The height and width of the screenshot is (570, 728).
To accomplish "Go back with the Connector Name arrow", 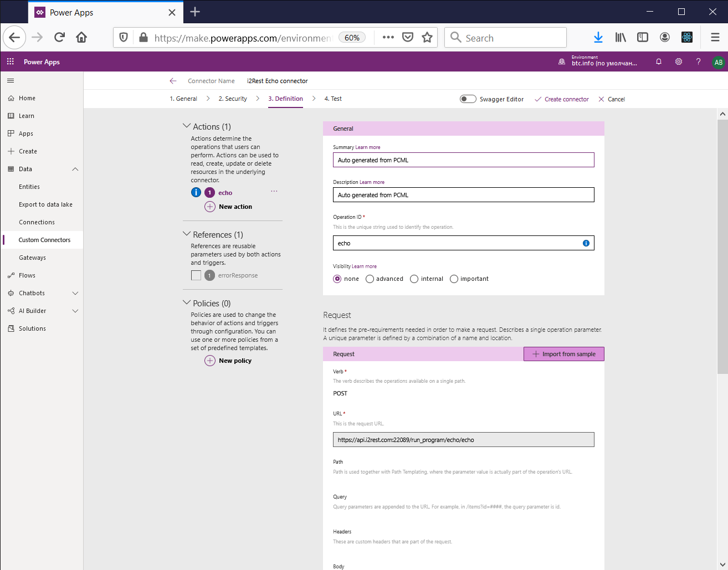I will [x=173, y=81].
